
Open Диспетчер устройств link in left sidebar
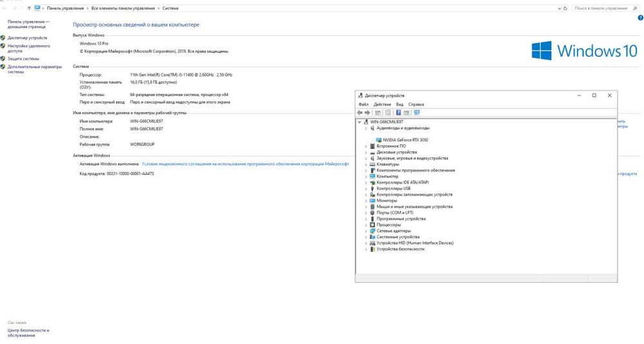[x=27, y=38]
